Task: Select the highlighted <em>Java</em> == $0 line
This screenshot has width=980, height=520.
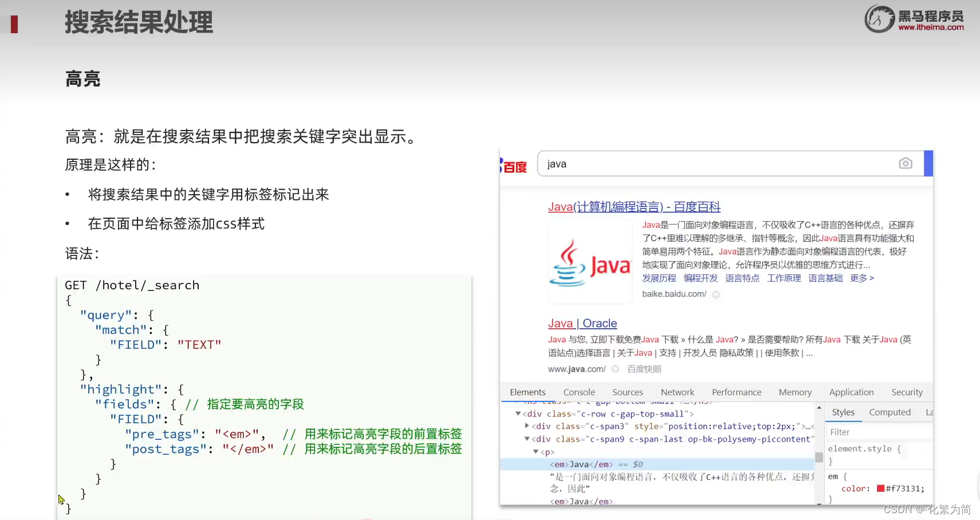Action: click(x=657, y=464)
